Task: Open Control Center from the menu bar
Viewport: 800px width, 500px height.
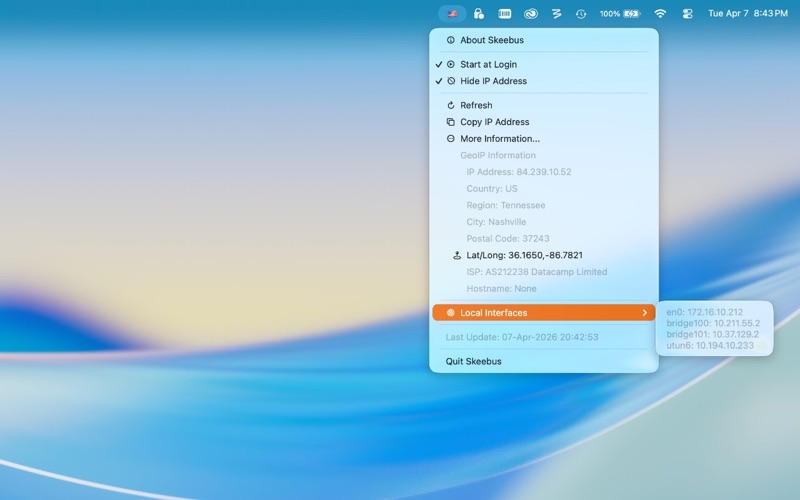Action: click(x=687, y=14)
